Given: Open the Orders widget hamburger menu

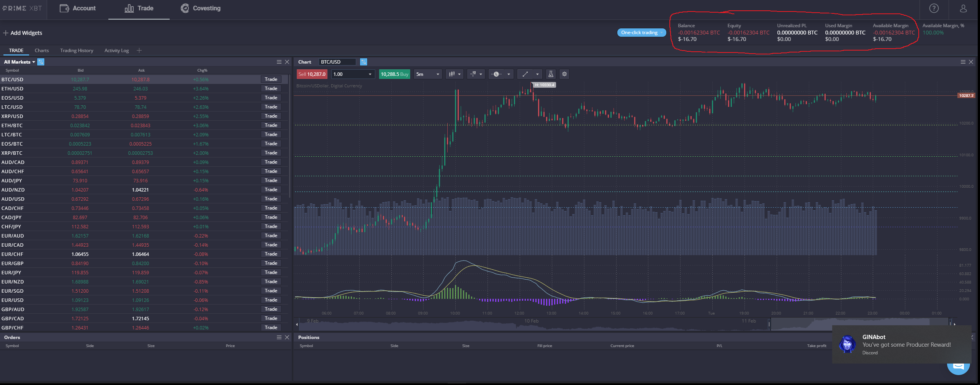Looking at the screenshot, I should 279,337.
